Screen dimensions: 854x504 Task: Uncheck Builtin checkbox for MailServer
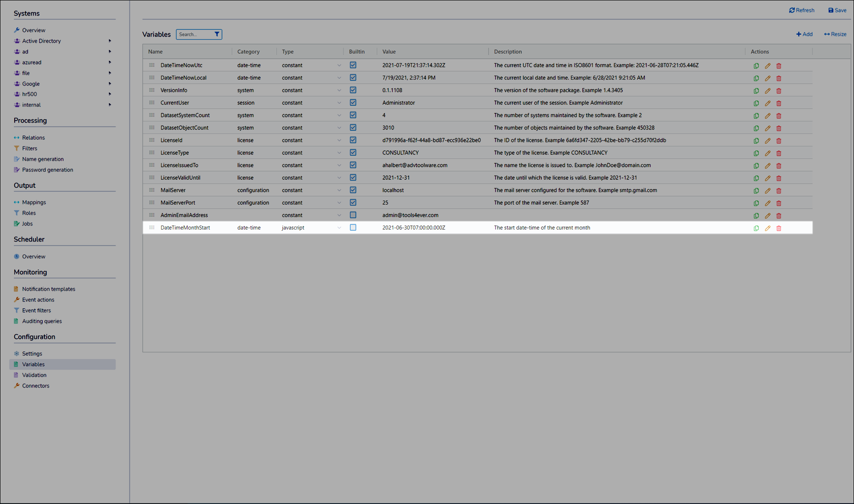click(x=353, y=190)
